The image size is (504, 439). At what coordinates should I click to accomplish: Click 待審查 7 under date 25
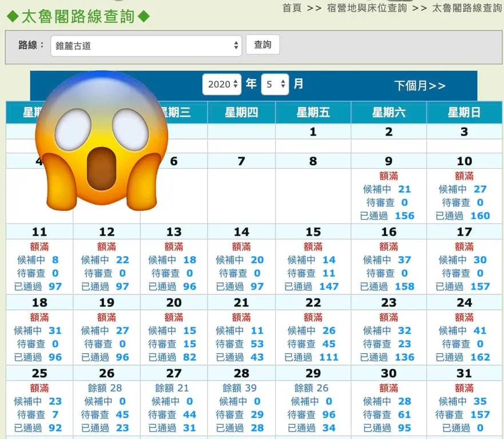coord(38,414)
